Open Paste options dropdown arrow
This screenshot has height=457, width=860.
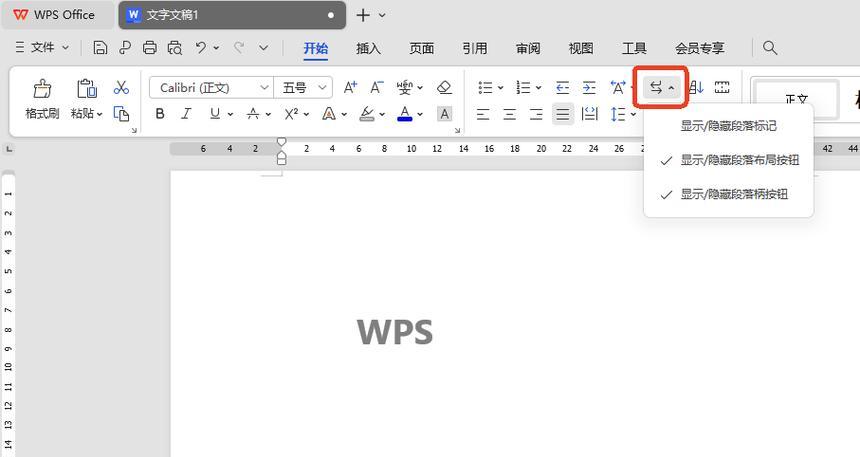(x=100, y=114)
